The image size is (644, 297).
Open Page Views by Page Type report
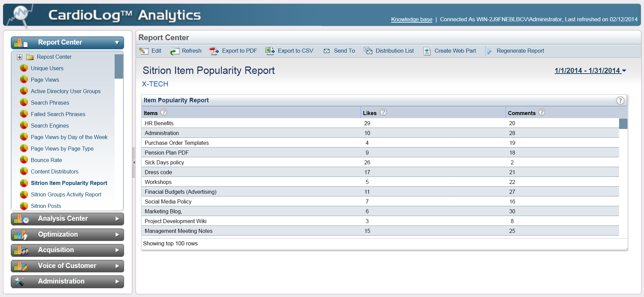pyautogui.click(x=62, y=148)
